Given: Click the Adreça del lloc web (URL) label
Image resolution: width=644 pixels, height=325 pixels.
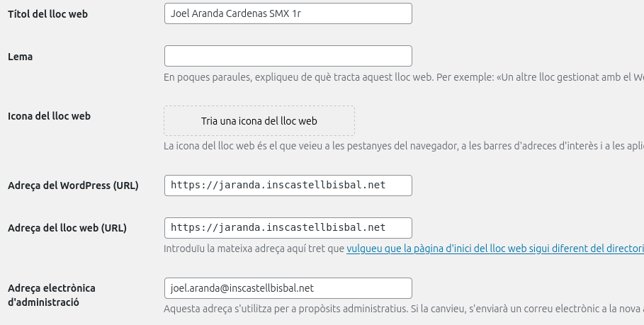Looking at the screenshot, I should (67, 228).
